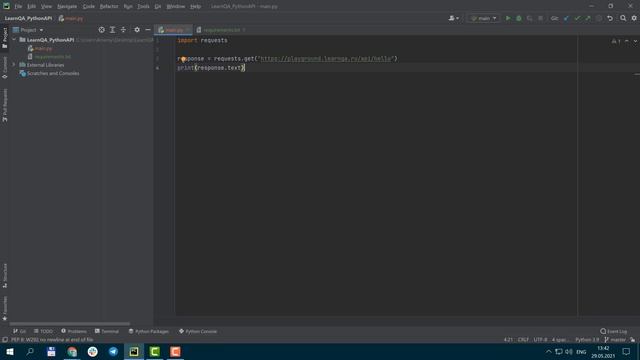Open Search Everywhere magnifier icon

623,18
